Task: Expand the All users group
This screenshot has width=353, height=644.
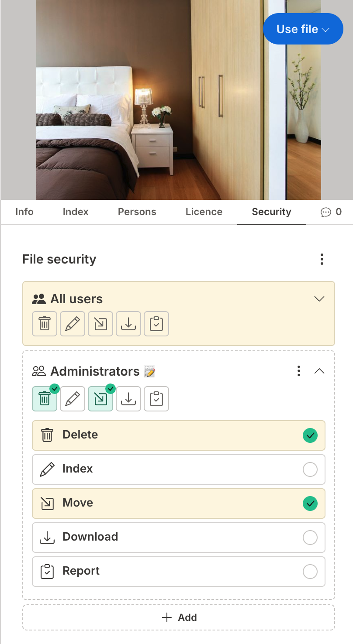Action: pyautogui.click(x=319, y=299)
